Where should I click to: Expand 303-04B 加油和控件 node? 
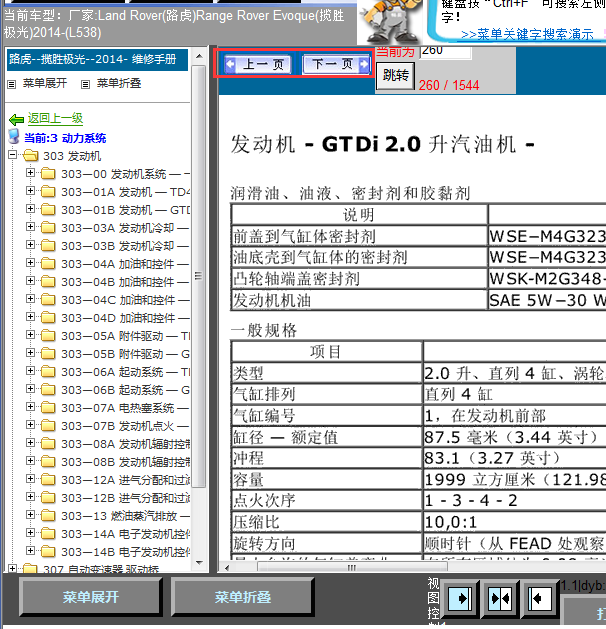click(x=30, y=280)
